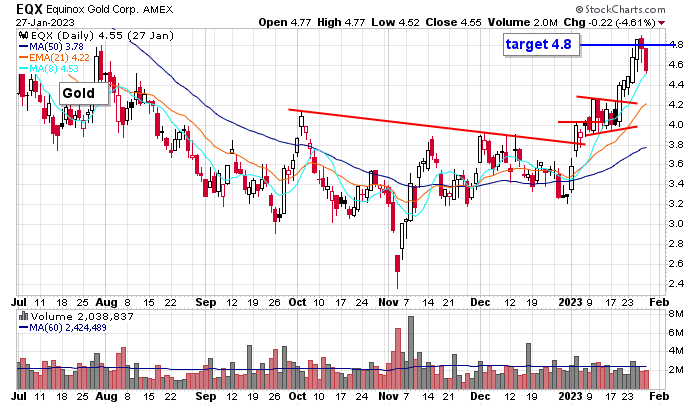Click the Feb label on volume panel axis
This screenshot has width=700, height=405.
coord(659,396)
